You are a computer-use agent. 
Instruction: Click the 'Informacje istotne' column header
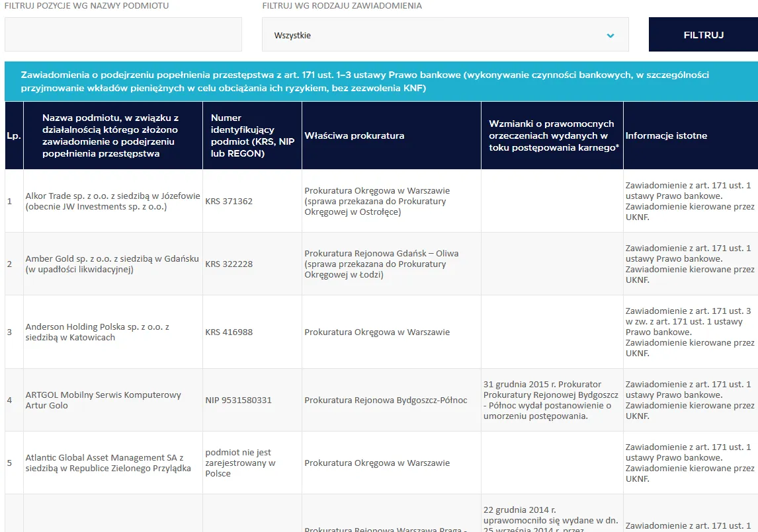tap(691, 135)
